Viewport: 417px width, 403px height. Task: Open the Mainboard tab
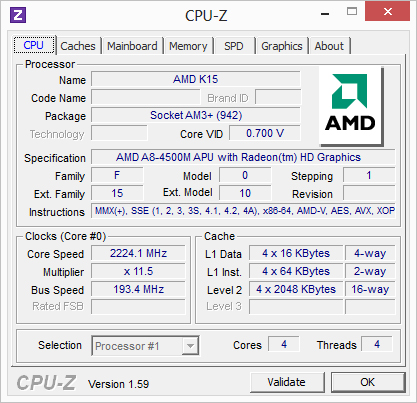(132, 46)
